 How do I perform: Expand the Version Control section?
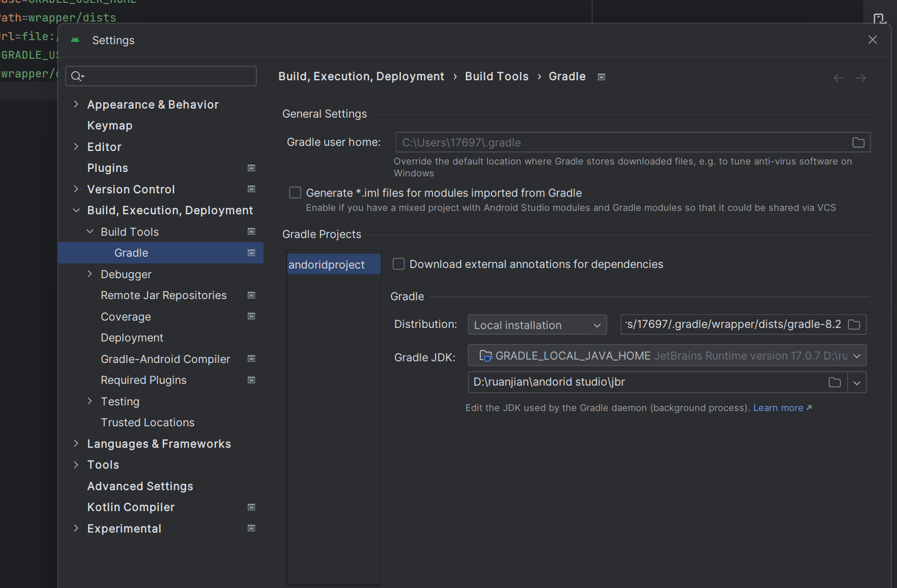(76, 189)
